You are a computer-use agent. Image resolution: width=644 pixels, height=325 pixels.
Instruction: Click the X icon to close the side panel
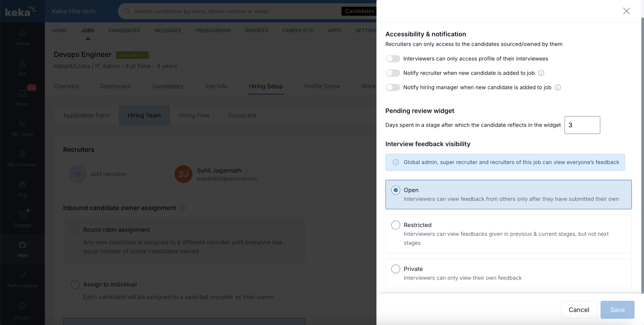tap(626, 11)
